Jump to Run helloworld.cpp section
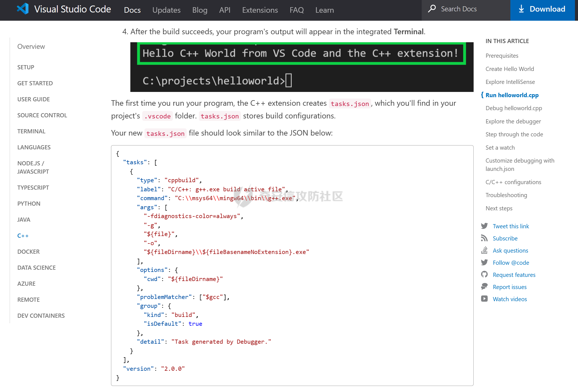578x392 pixels. [512, 95]
